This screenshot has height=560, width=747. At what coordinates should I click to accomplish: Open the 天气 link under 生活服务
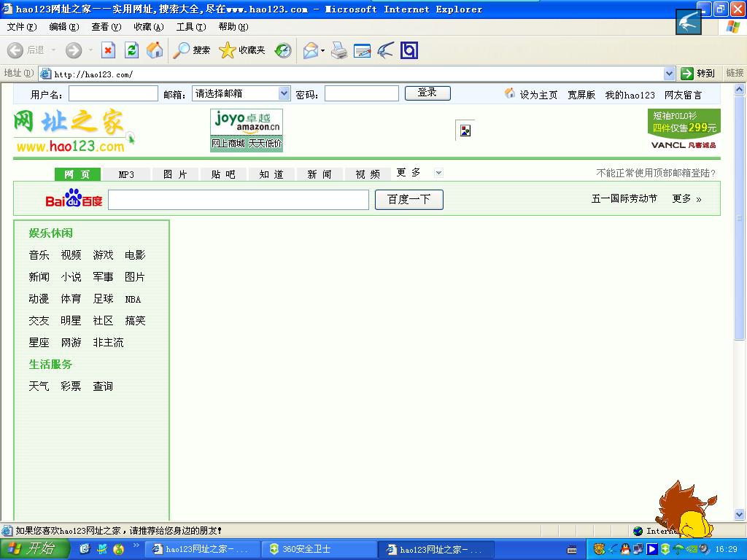(x=39, y=386)
